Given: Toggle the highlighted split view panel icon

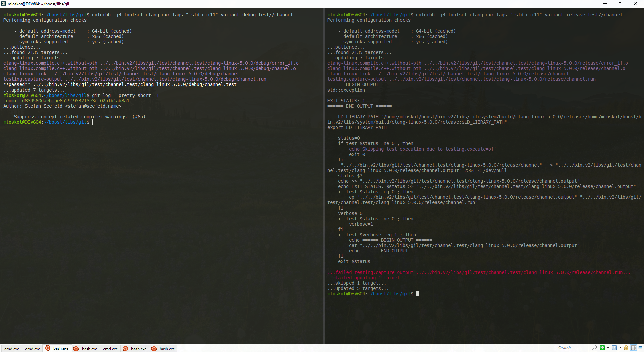Looking at the screenshot, I should pyautogui.click(x=633, y=348).
